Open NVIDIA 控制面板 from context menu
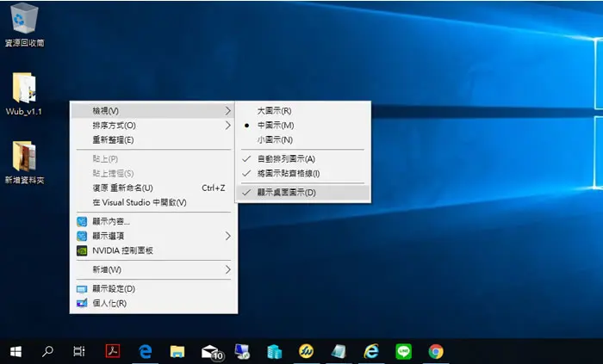The image size is (603, 364). point(153,250)
